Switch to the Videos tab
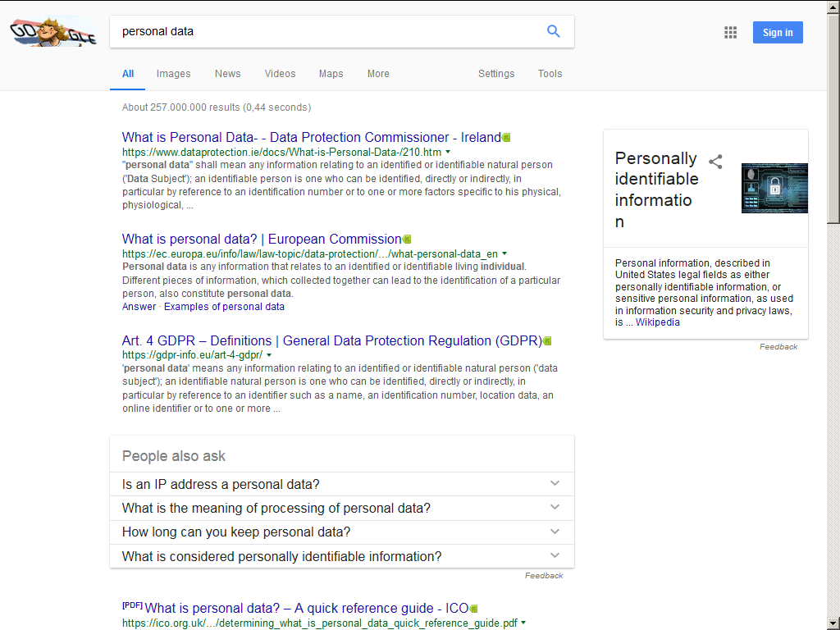 281,74
